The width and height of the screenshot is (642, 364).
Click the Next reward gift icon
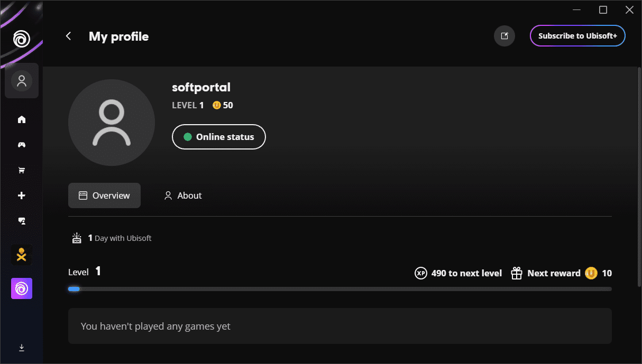coord(517,273)
